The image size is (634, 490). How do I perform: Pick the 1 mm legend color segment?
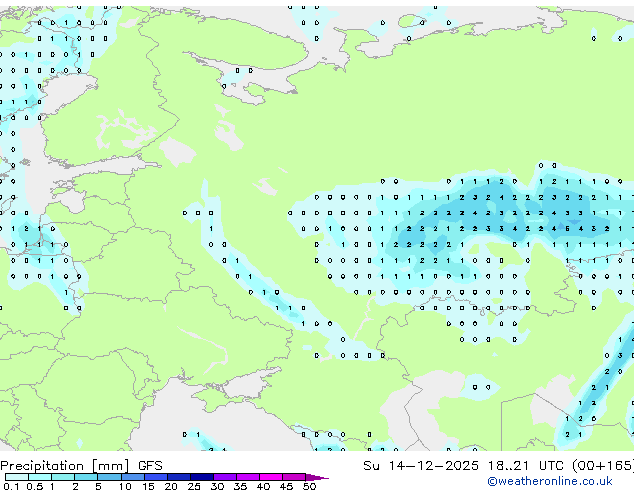tap(63, 477)
